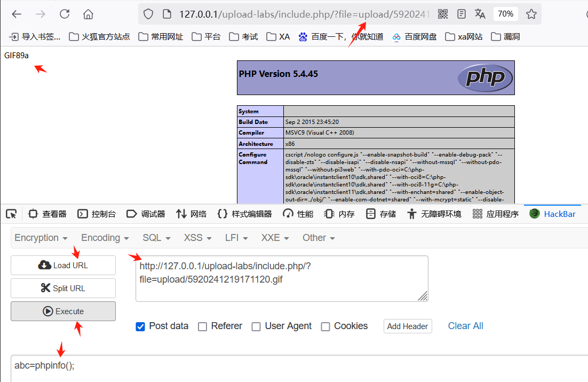The height and width of the screenshot is (382, 588).
Task: Switch to the 性能 performance tab
Action: 298,214
